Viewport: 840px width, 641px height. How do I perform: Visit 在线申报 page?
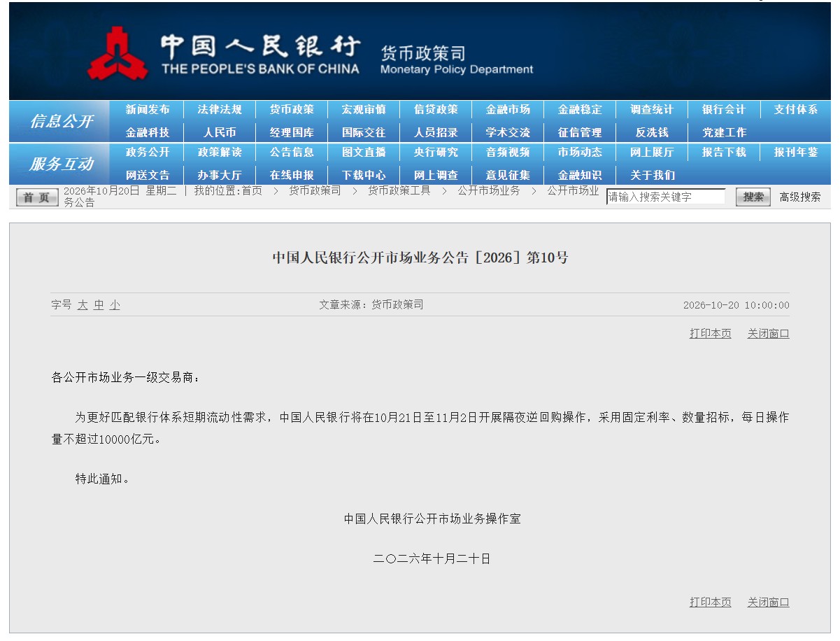click(x=292, y=175)
